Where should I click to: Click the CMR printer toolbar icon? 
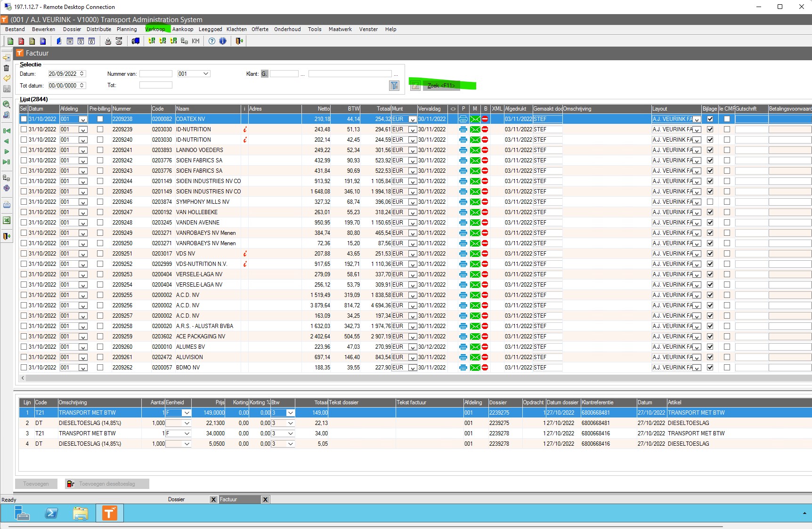pyautogui.click(x=119, y=41)
